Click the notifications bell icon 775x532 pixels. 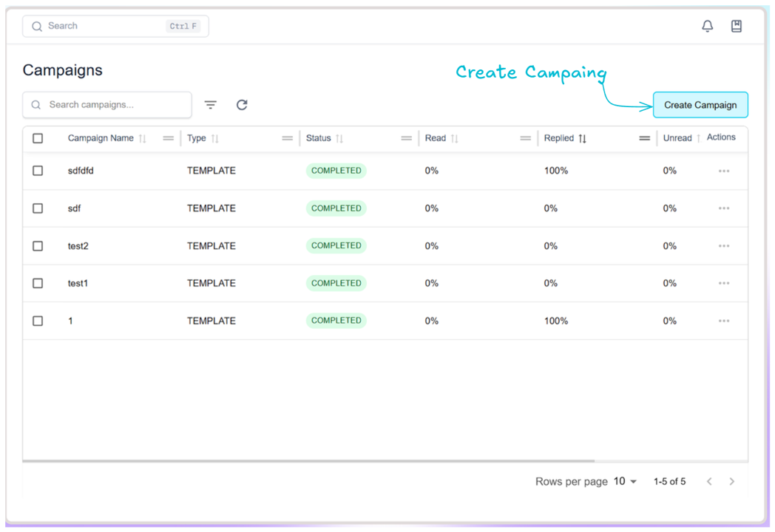point(707,26)
